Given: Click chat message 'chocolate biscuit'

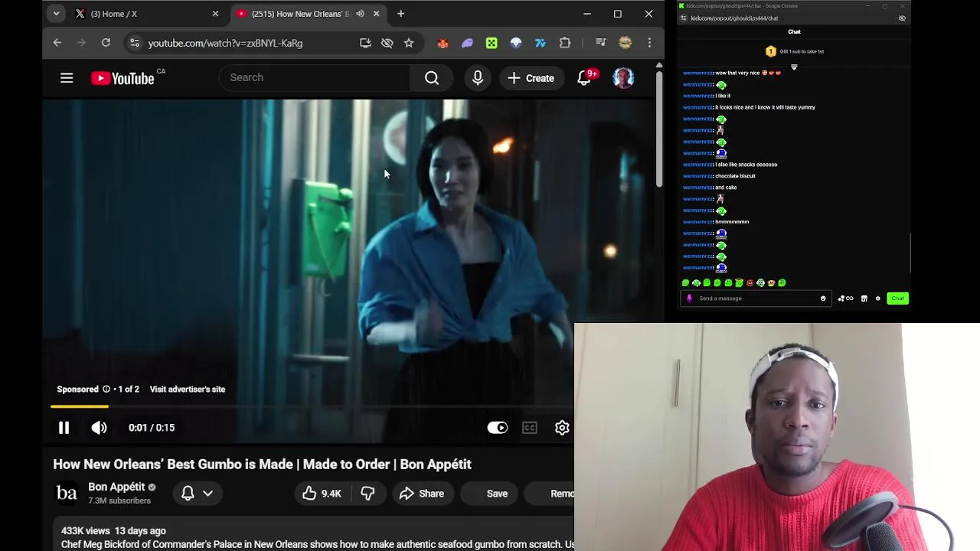Looking at the screenshot, I should point(735,176).
